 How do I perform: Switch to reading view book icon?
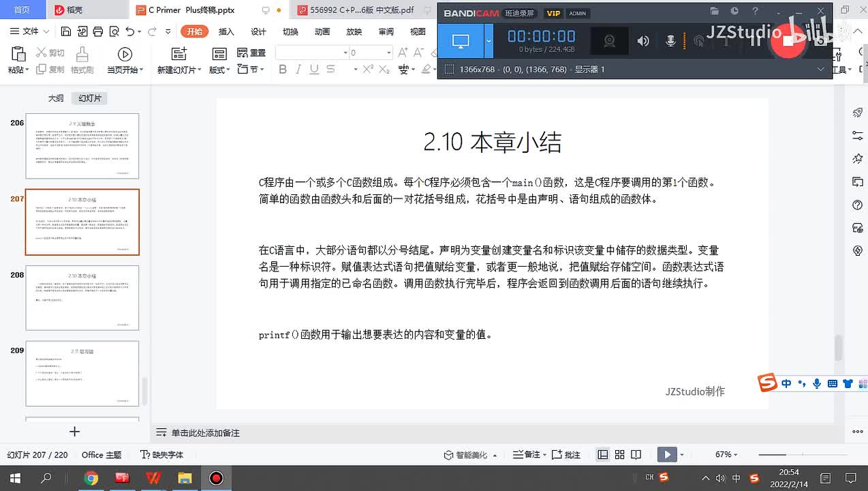636,454
